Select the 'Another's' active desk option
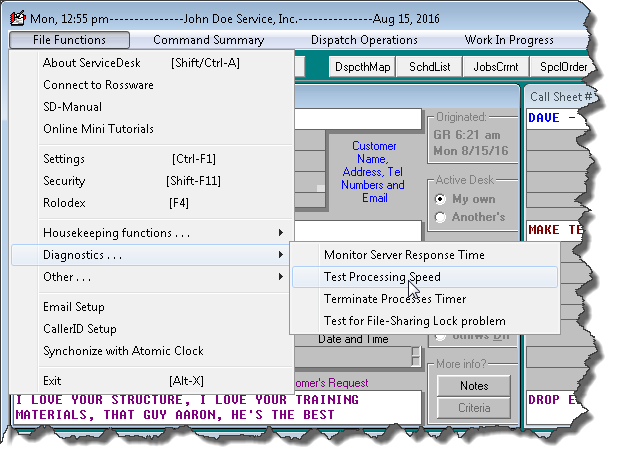The image size is (620, 466). [x=443, y=217]
